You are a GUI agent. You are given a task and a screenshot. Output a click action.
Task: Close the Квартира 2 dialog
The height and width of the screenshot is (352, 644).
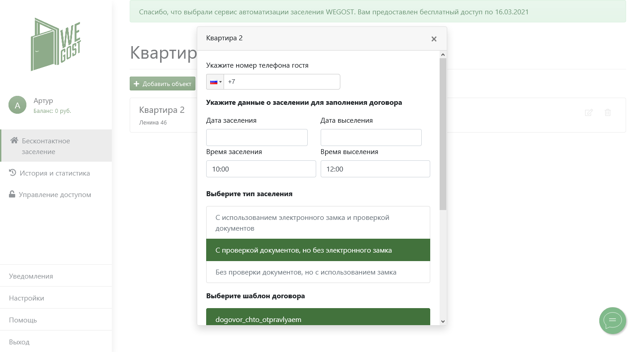coord(434,39)
